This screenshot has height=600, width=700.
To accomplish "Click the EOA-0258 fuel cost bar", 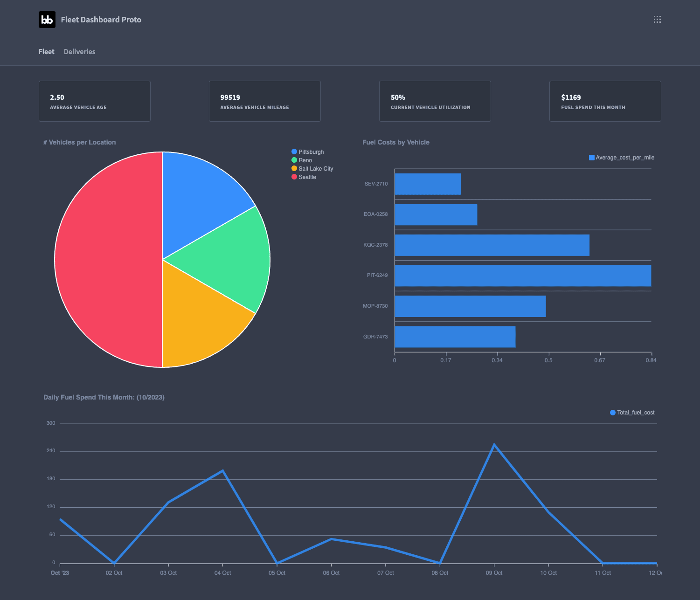I will 436,214.
